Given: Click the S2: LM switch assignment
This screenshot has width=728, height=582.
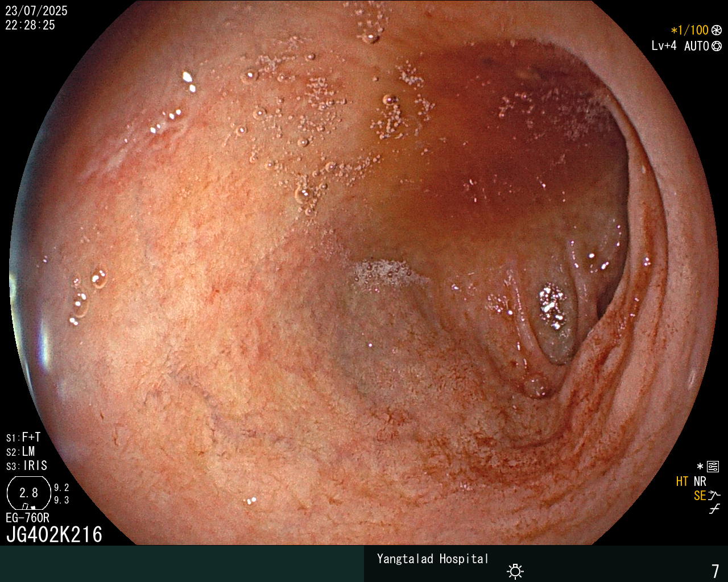Looking at the screenshot, I should 20,452.
